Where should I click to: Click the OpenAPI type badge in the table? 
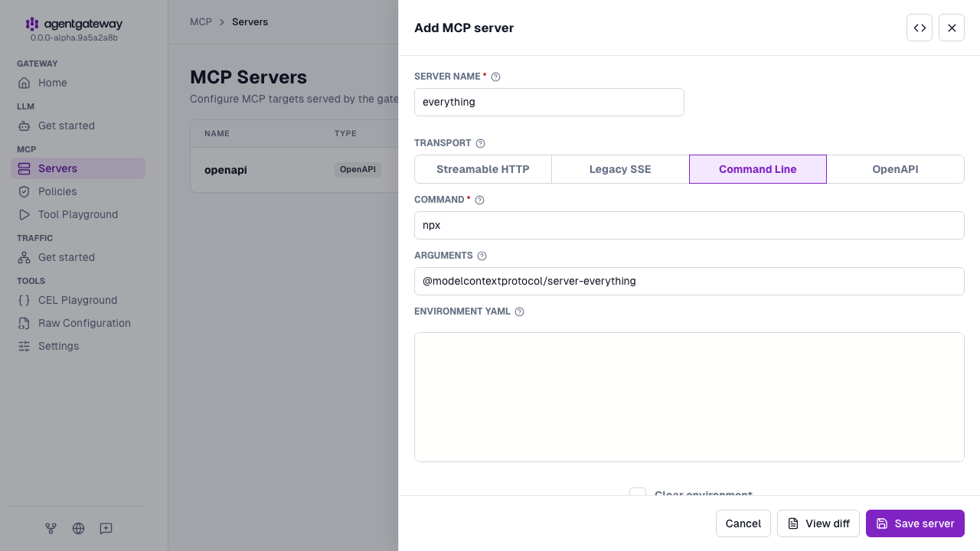point(358,170)
